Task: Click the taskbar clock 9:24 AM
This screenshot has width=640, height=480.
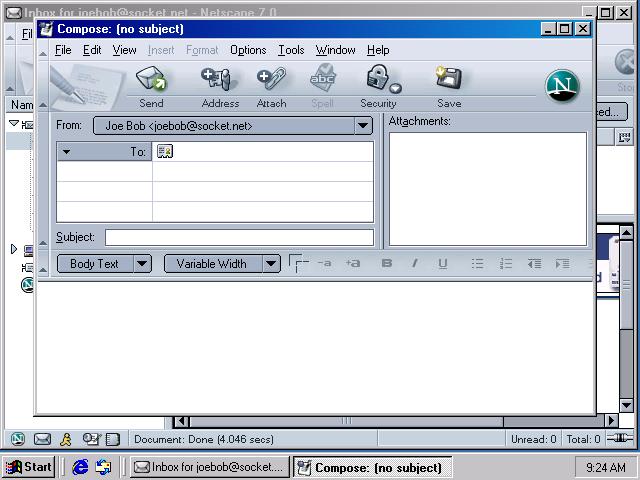Action: click(605, 467)
